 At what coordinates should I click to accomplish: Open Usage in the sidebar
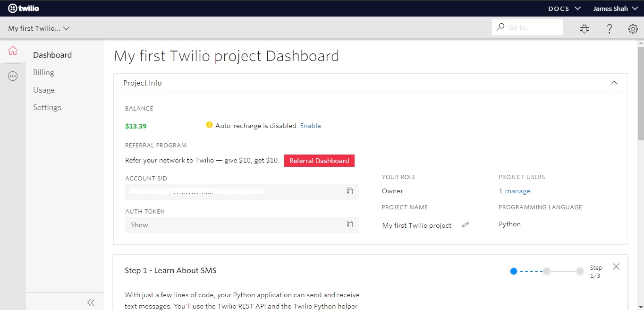click(x=44, y=90)
